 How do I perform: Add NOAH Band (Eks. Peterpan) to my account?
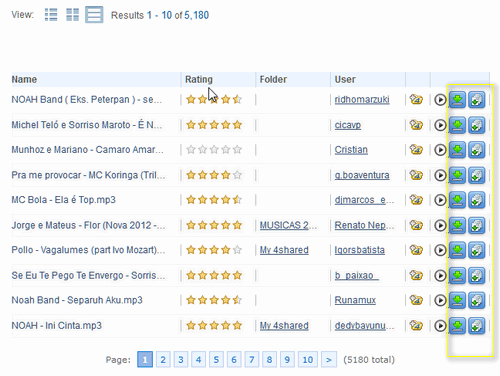[477, 100]
